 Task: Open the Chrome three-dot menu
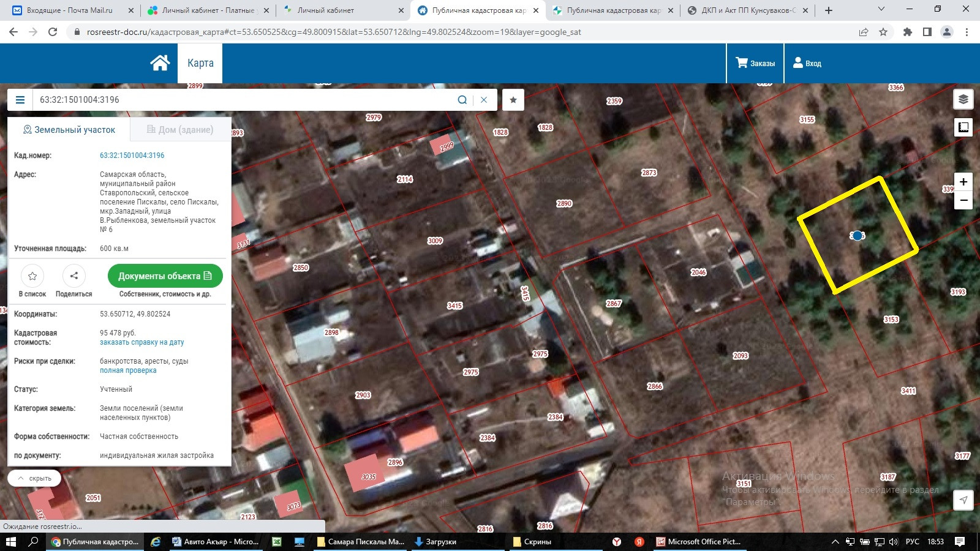(967, 32)
